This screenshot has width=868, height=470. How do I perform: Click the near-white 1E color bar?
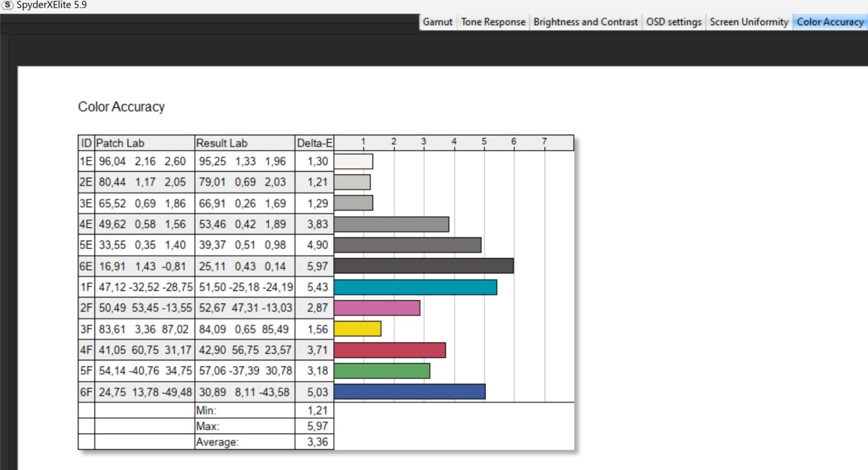pyautogui.click(x=353, y=162)
